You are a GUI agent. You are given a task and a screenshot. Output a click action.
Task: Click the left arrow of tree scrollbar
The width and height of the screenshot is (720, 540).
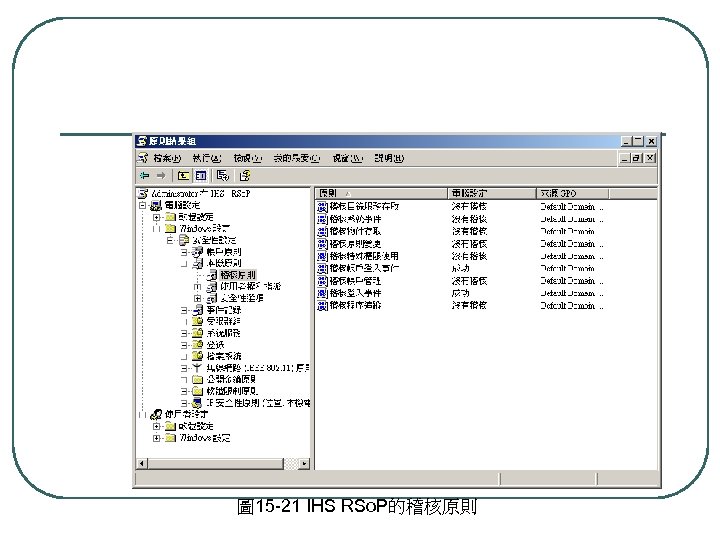[x=142, y=463]
